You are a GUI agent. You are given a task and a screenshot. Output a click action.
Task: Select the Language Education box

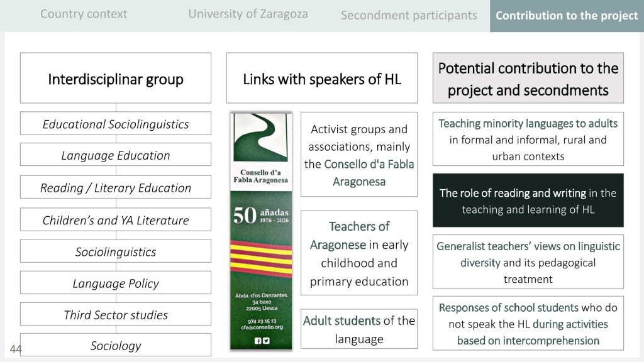(116, 155)
